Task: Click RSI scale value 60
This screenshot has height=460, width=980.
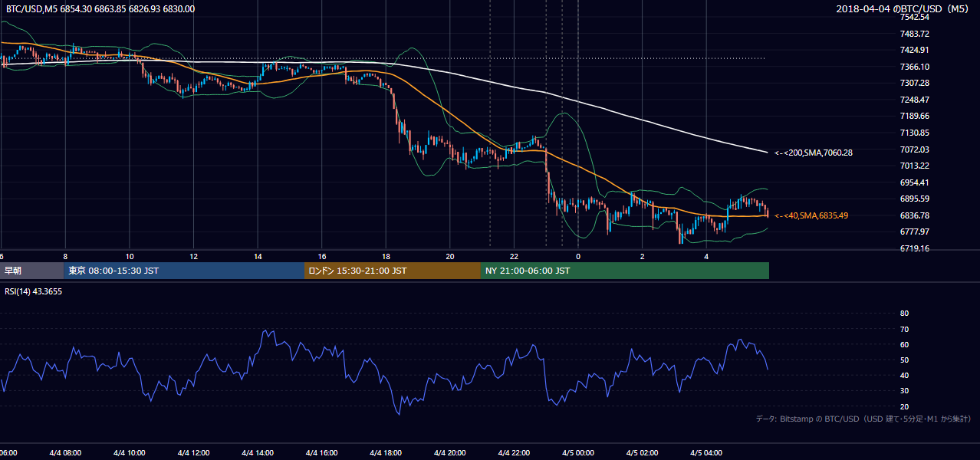Action: (904, 344)
